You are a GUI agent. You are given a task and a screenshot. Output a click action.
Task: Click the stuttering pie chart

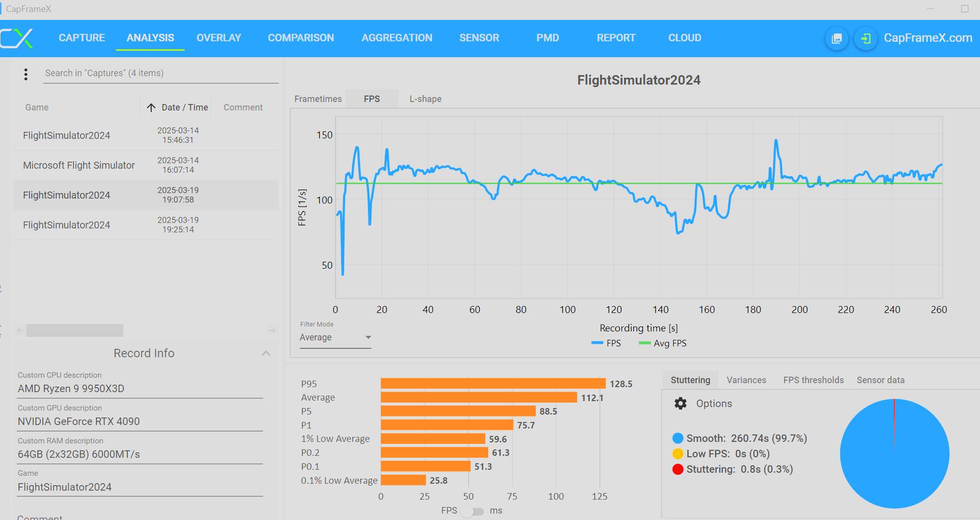point(894,453)
